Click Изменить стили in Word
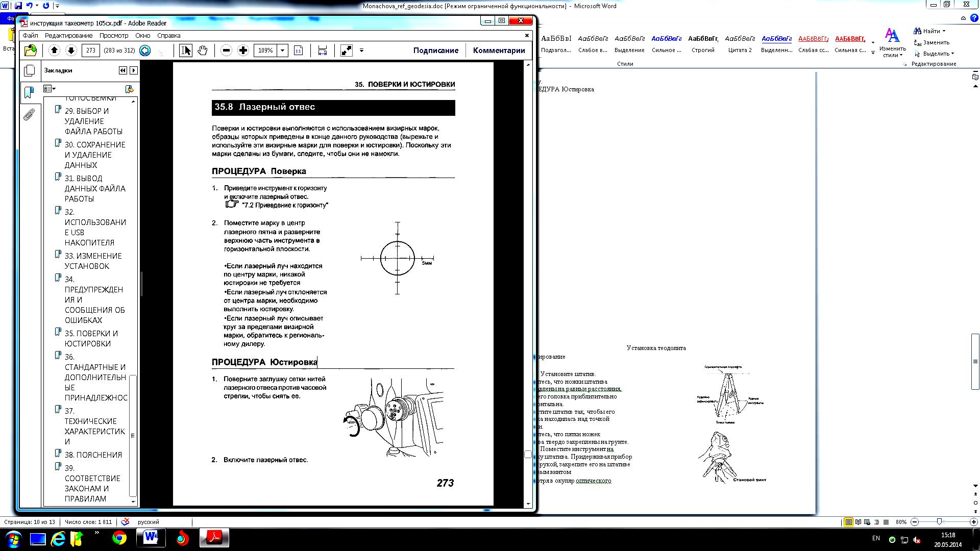Image resolution: width=980 pixels, height=551 pixels. pyautogui.click(x=892, y=43)
